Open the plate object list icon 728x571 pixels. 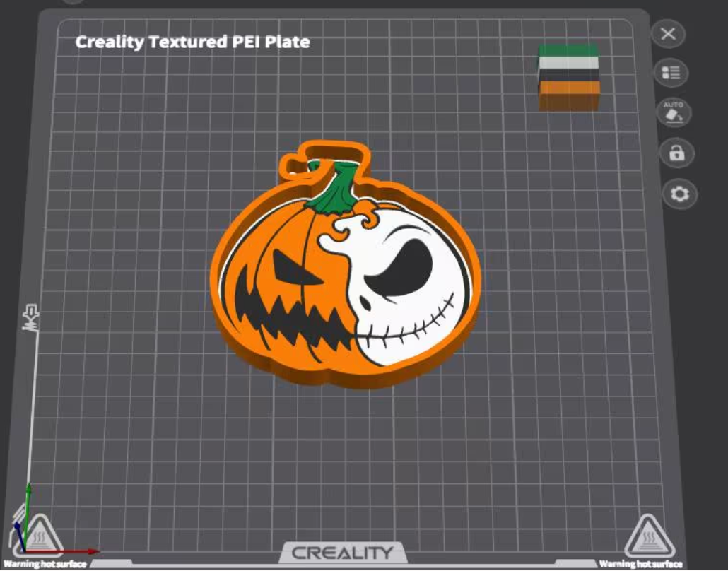671,73
